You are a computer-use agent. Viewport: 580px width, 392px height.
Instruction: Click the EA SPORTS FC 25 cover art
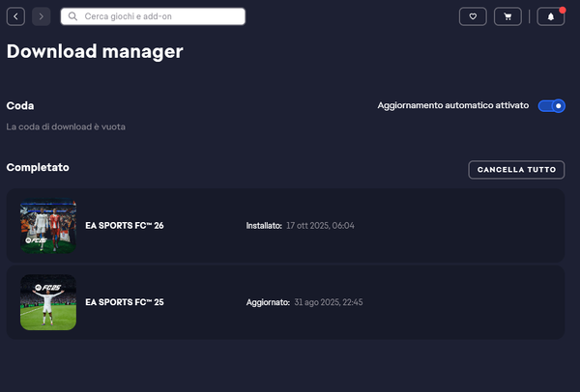point(48,302)
